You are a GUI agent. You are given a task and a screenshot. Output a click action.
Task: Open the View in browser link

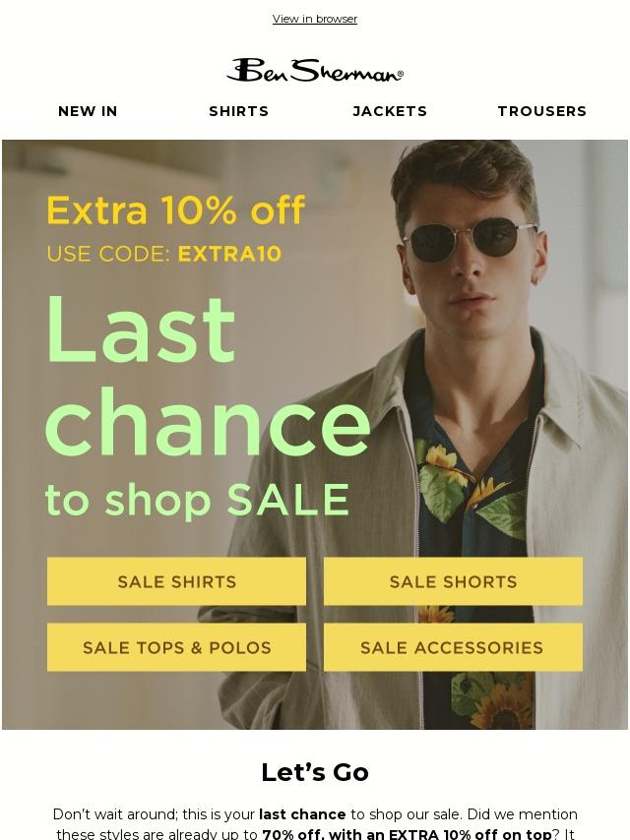tap(315, 19)
